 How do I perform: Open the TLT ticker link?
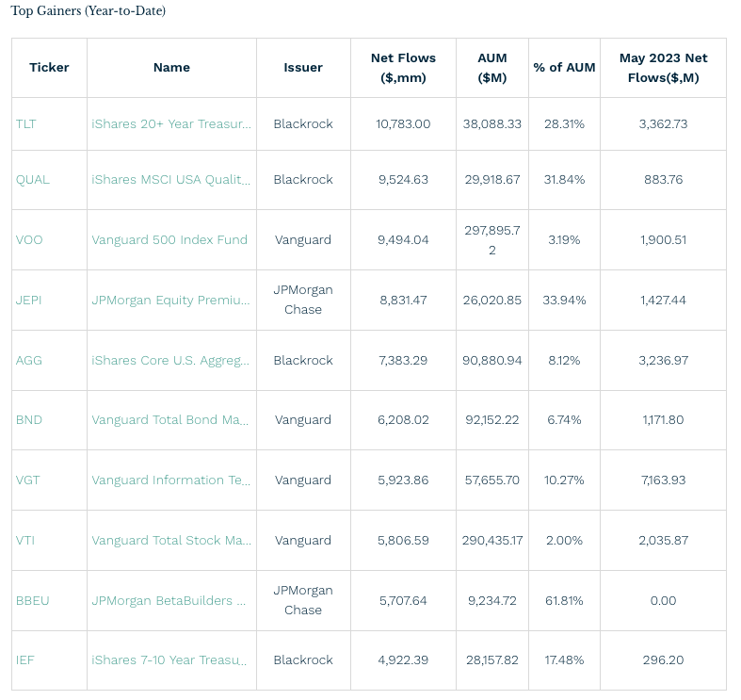point(26,124)
